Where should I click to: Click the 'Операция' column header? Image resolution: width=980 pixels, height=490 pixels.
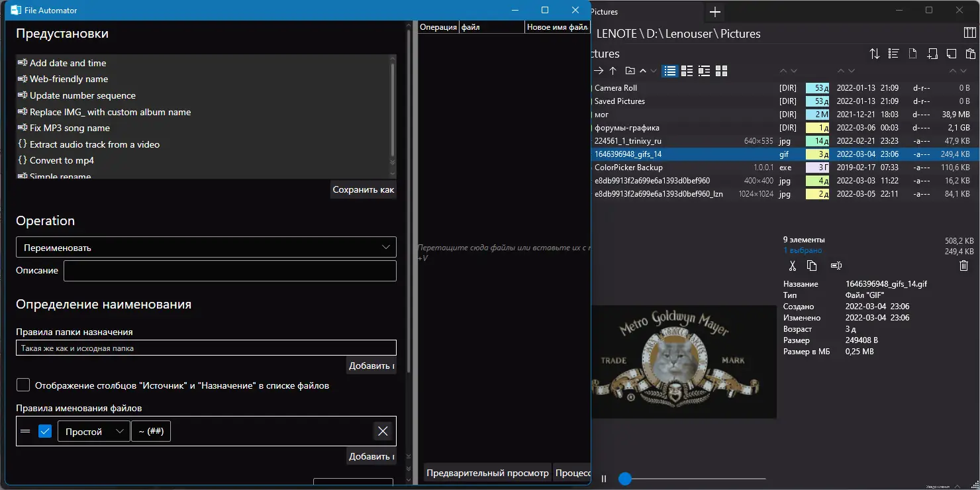pyautogui.click(x=438, y=27)
